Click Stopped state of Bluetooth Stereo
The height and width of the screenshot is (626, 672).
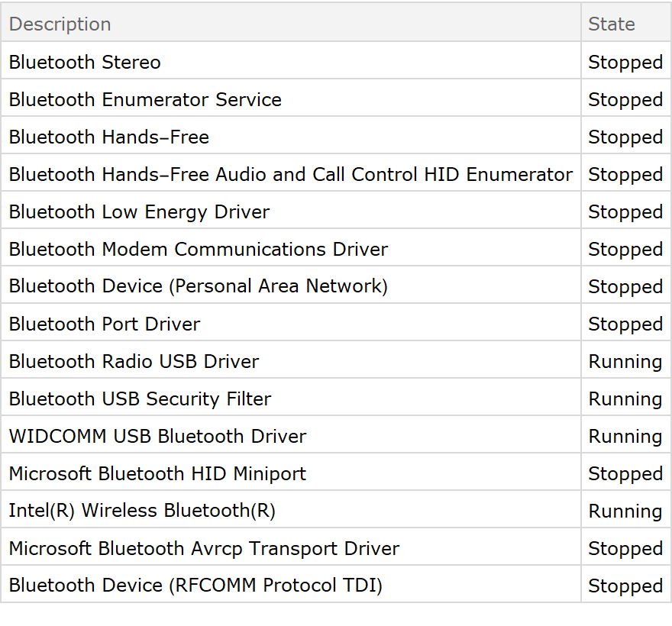coord(625,62)
